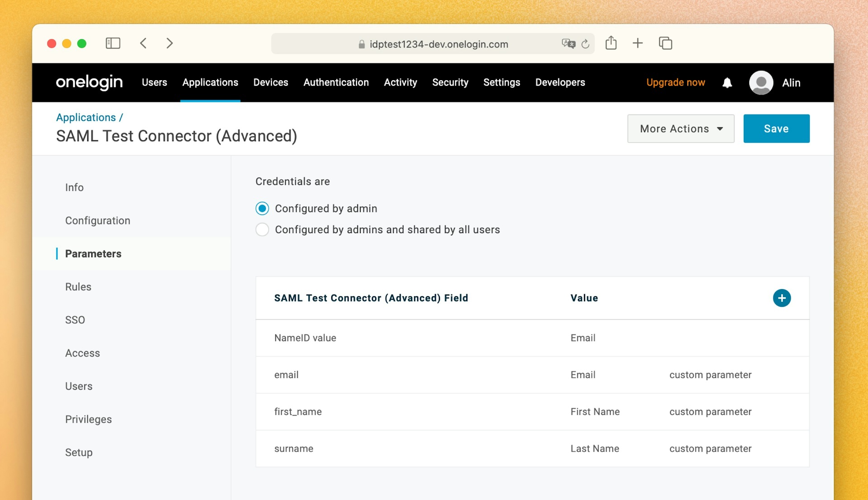Viewport: 868px width, 500px height.
Task: Switch to the Authentication menu item
Action: point(336,82)
